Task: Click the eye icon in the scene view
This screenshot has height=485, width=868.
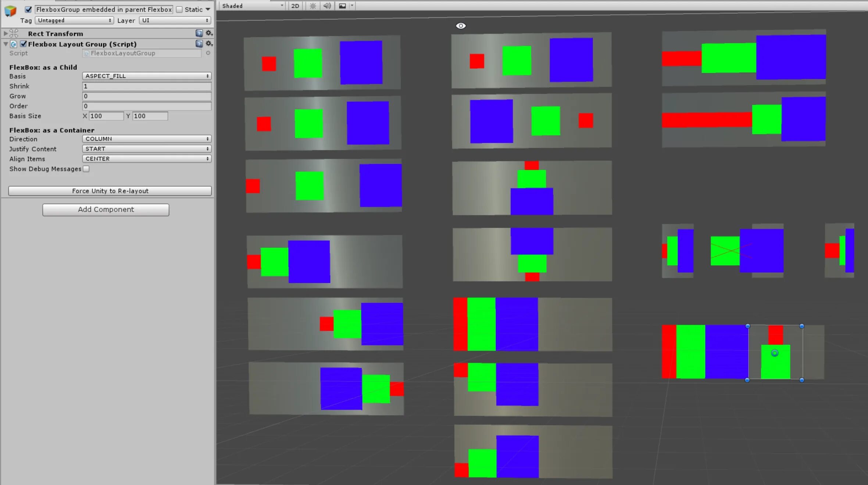Action: pos(461,26)
